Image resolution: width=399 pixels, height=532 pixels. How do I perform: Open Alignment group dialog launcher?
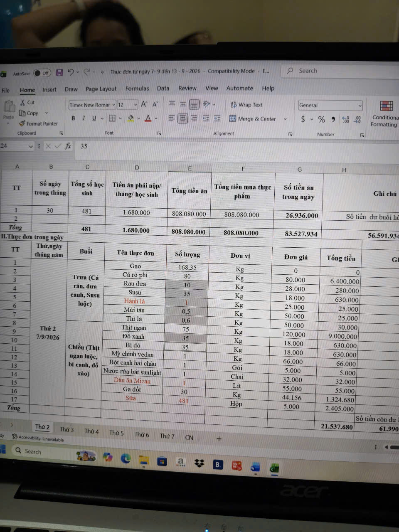pos(291,134)
